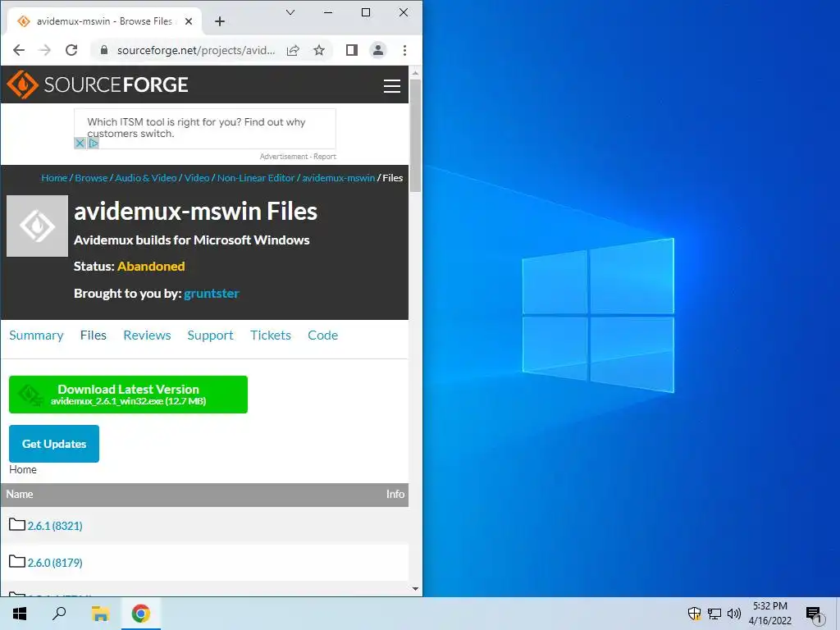Open Chrome side panel icon
The height and width of the screenshot is (630, 840).
click(351, 50)
